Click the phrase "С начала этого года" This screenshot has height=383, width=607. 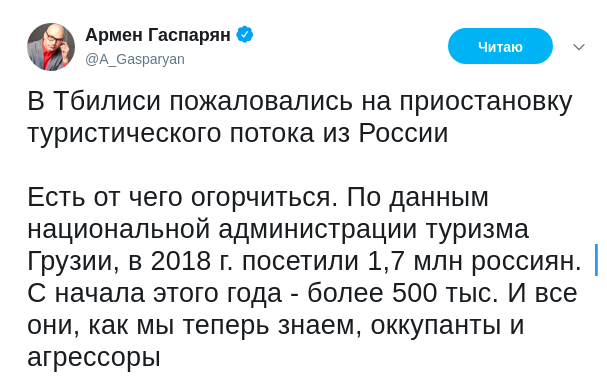pyautogui.click(x=154, y=293)
